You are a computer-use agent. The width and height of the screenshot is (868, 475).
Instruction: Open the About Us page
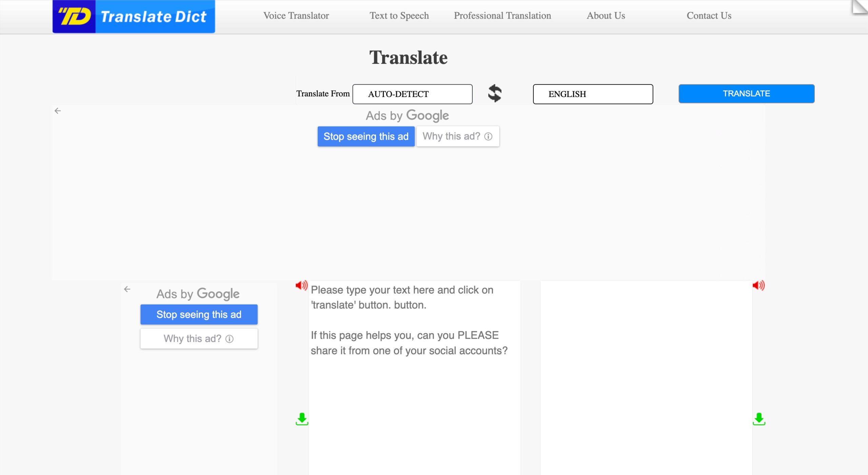point(606,16)
